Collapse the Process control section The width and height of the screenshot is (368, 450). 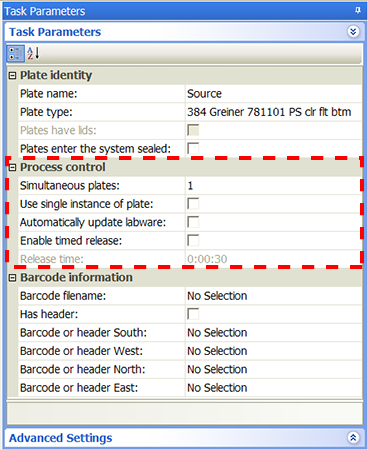tap(12, 167)
